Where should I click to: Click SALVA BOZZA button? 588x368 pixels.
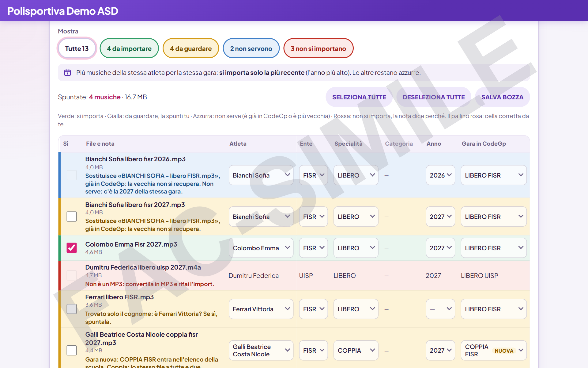[x=502, y=97]
